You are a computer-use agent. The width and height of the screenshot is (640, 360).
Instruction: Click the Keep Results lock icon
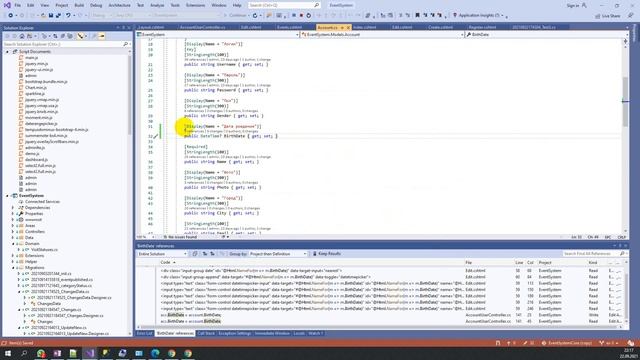[315, 254]
